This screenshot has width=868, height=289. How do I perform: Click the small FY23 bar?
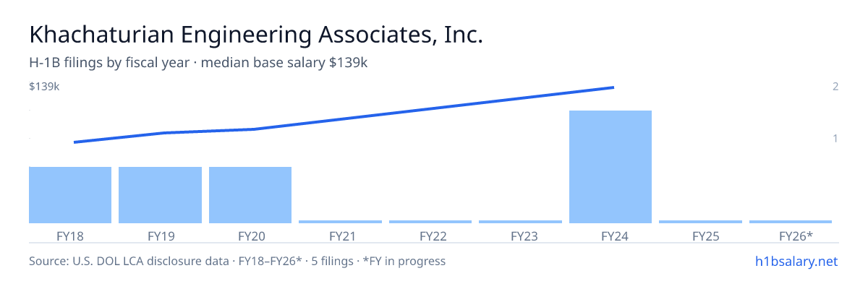[520, 222]
